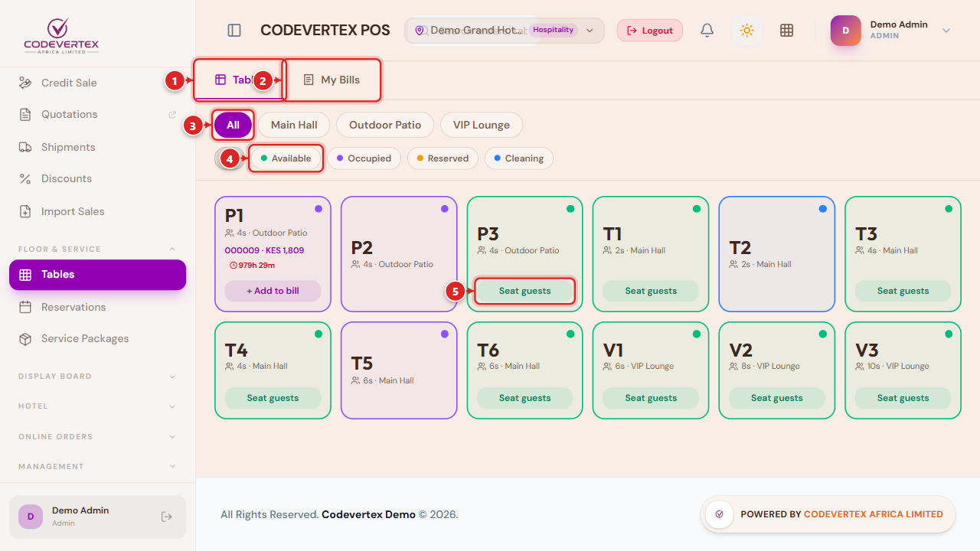The width and height of the screenshot is (980, 551).
Task: Go to Shipments page
Action: click(x=98, y=147)
